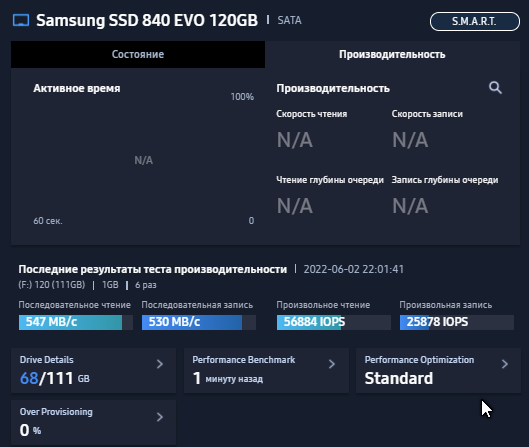Image resolution: width=529 pixels, height=447 pixels.
Task: Click the (F:) 120 (111GB) drive label
Action: (x=52, y=285)
